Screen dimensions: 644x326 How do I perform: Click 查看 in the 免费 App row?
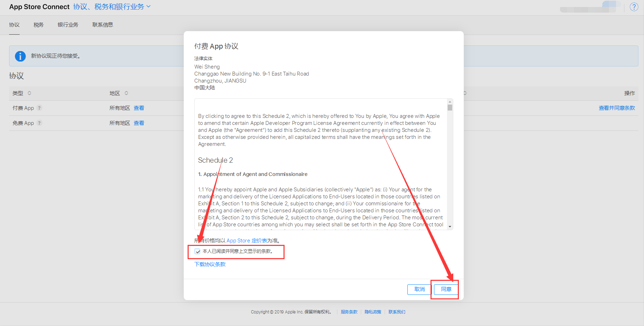[x=139, y=123]
